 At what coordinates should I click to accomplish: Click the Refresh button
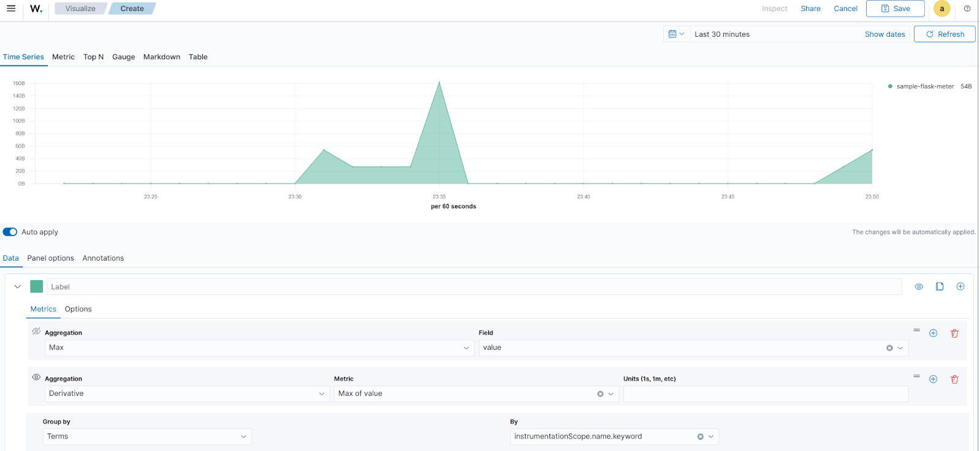[944, 34]
